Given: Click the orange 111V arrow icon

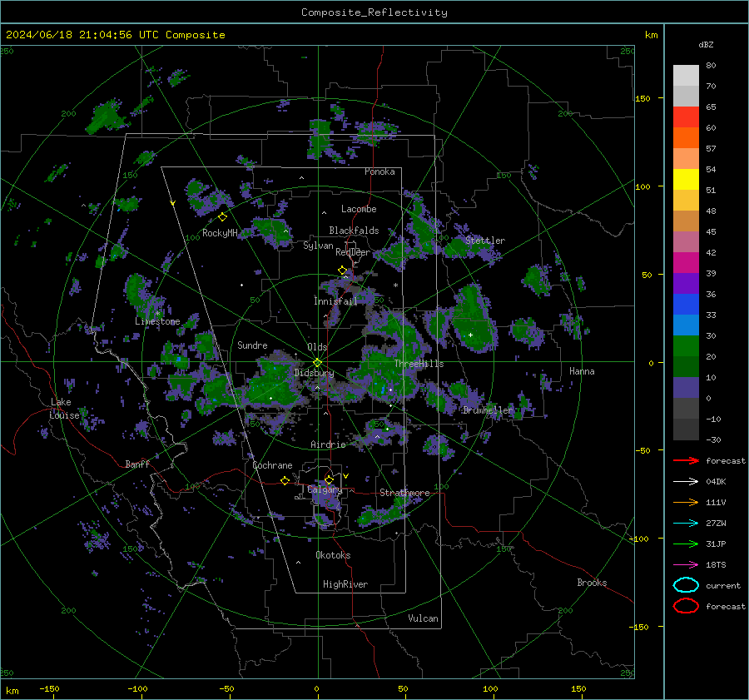Looking at the screenshot, I should [686, 502].
